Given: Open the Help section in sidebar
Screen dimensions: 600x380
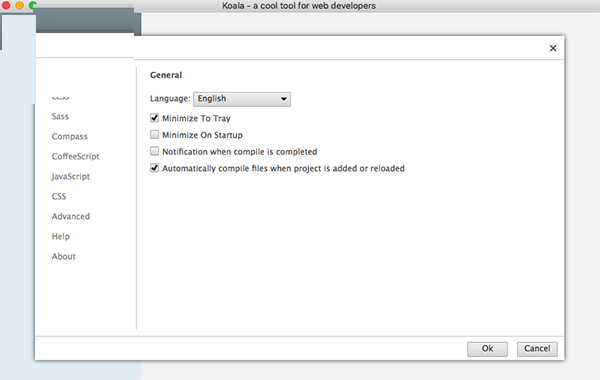Looking at the screenshot, I should pos(61,236).
